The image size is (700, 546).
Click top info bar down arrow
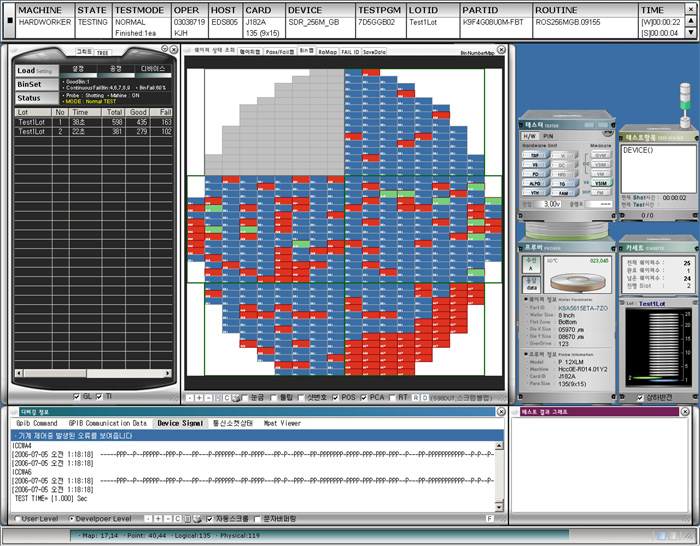click(x=691, y=32)
